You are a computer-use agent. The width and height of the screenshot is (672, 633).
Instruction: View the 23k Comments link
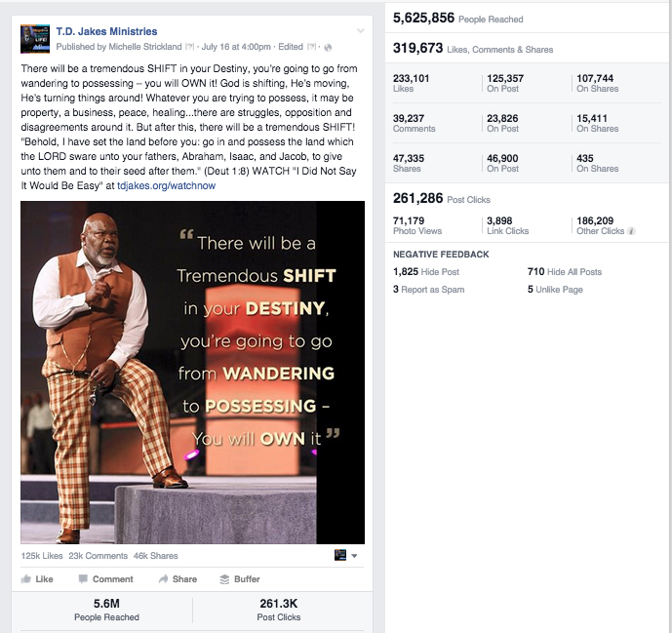point(99,556)
